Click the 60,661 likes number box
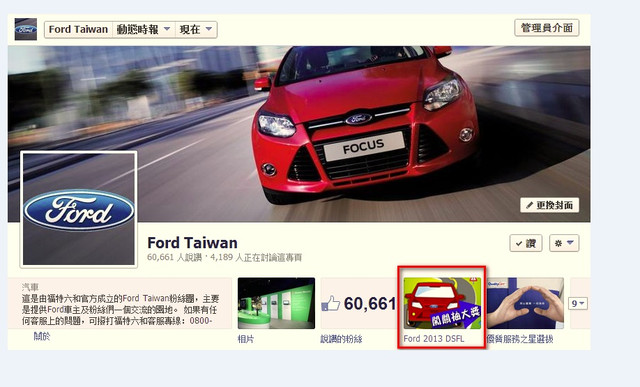The image size is (640, 387). point(359,303)
